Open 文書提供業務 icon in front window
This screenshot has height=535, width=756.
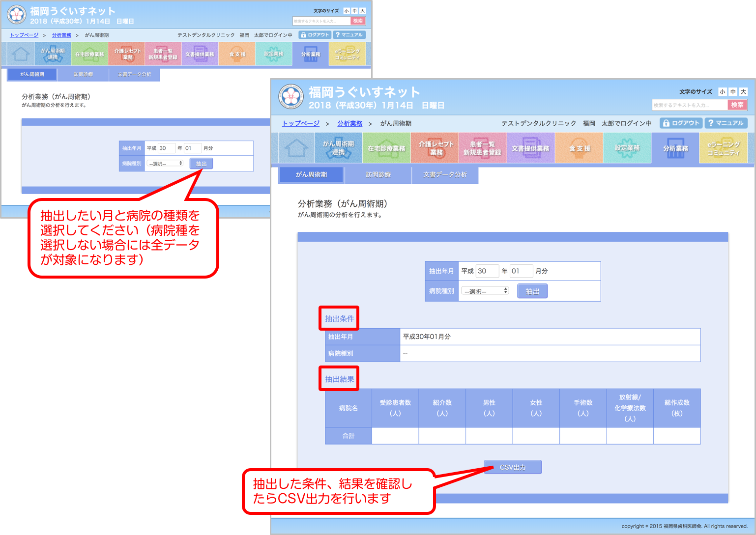pos(530,148)
